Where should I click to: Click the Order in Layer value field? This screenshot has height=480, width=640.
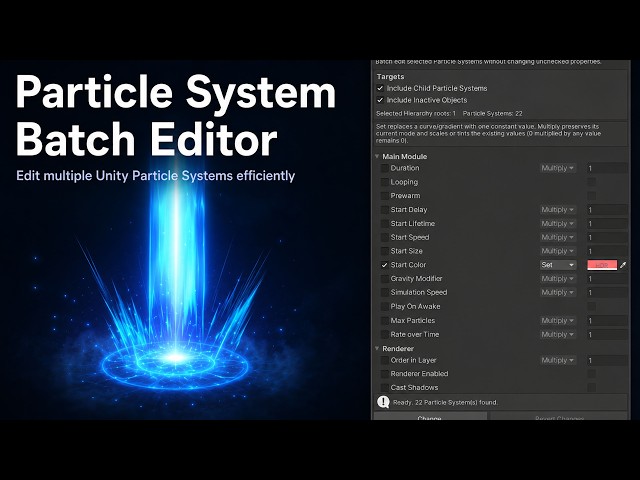[x=607, y=360]
